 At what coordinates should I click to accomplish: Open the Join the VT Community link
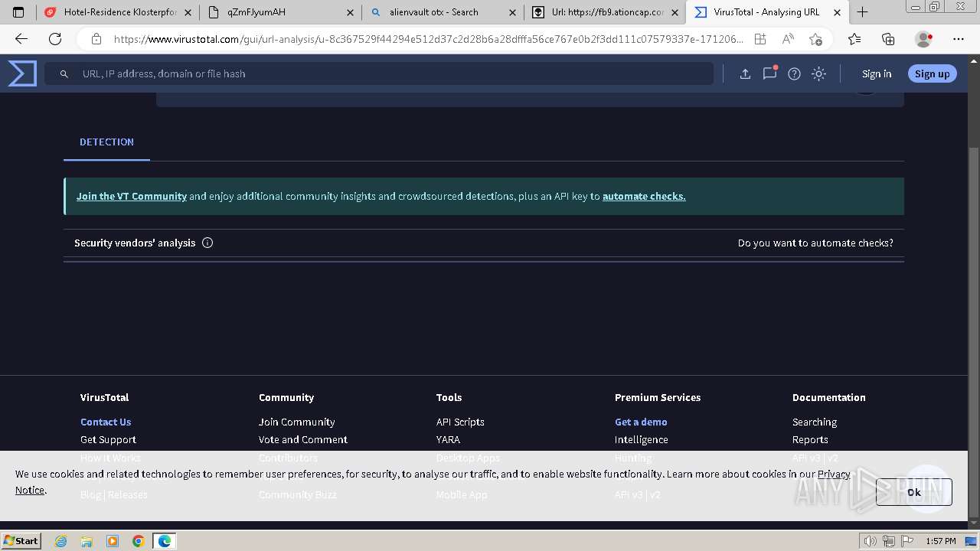pos(132,196)
